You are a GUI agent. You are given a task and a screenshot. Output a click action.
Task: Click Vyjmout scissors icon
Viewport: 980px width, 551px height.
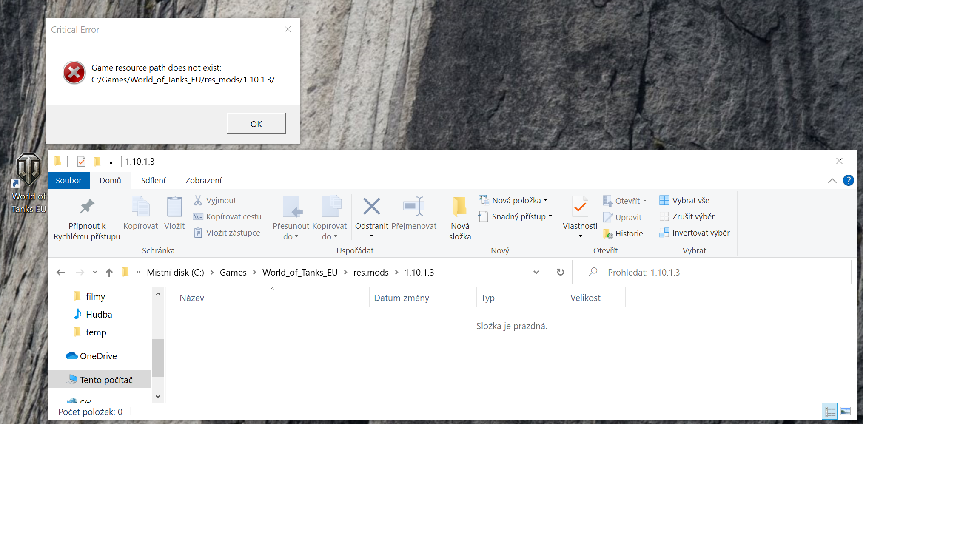198,200
